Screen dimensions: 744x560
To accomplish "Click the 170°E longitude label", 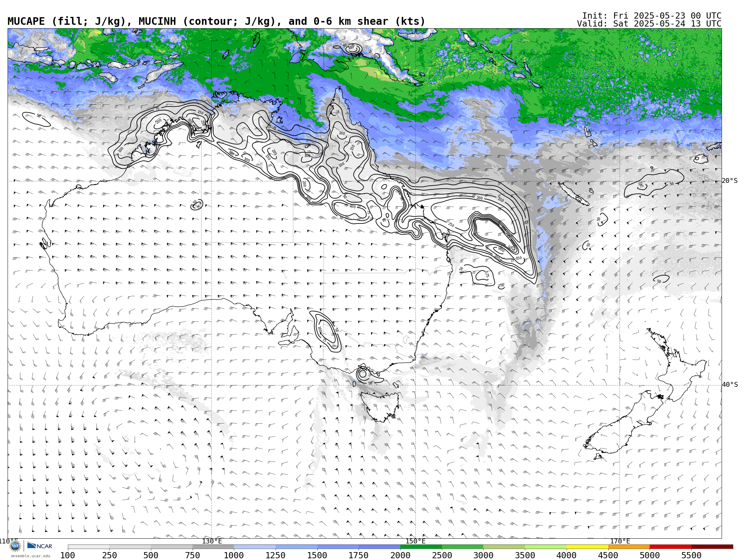I will (x=620, y=541).
